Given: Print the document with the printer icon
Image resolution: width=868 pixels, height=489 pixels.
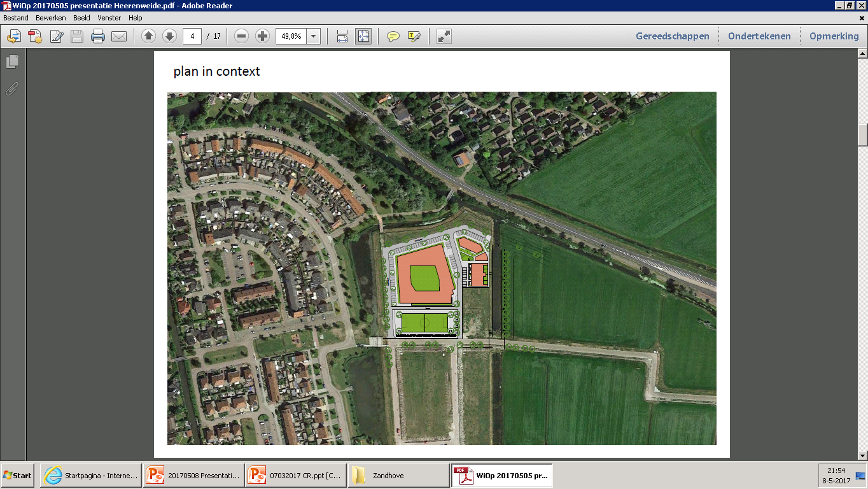Looking at the screenshot, I should point(98,36).
